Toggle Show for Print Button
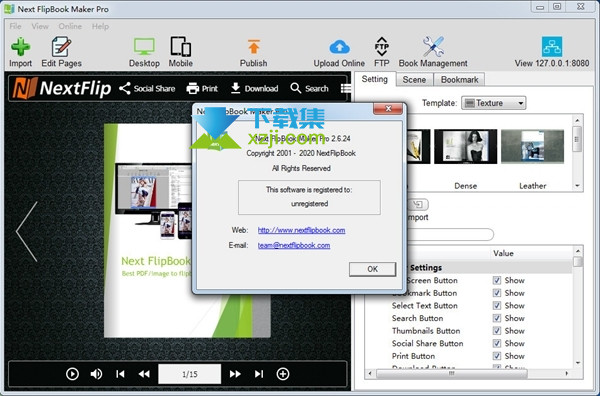Image resolution: width=600 pixels, height=396 pixels. [x=497, y=356]
